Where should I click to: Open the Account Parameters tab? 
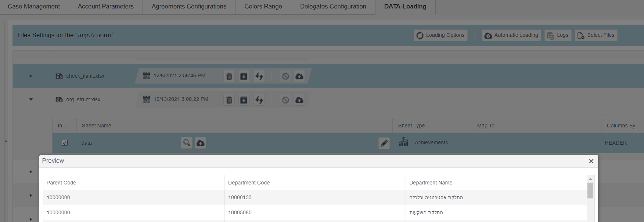(x=106, y=7)
